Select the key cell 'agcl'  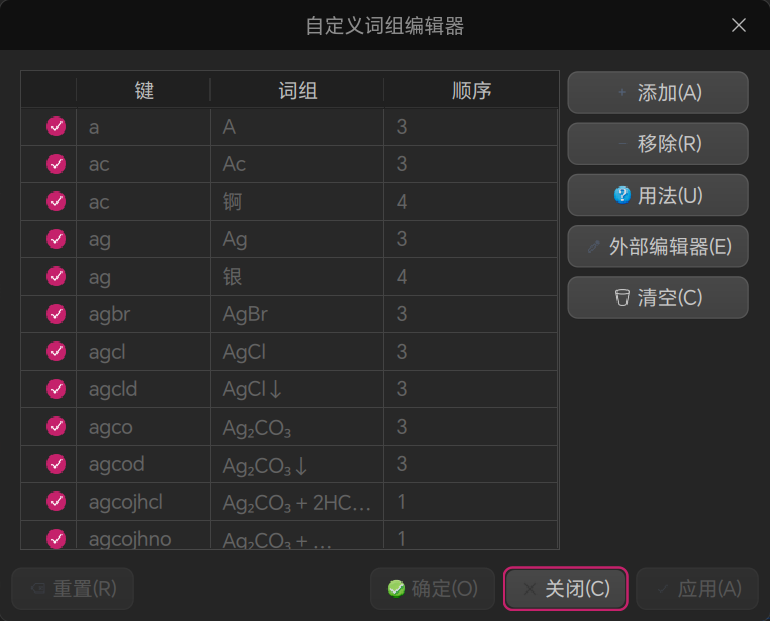point(143,351)
